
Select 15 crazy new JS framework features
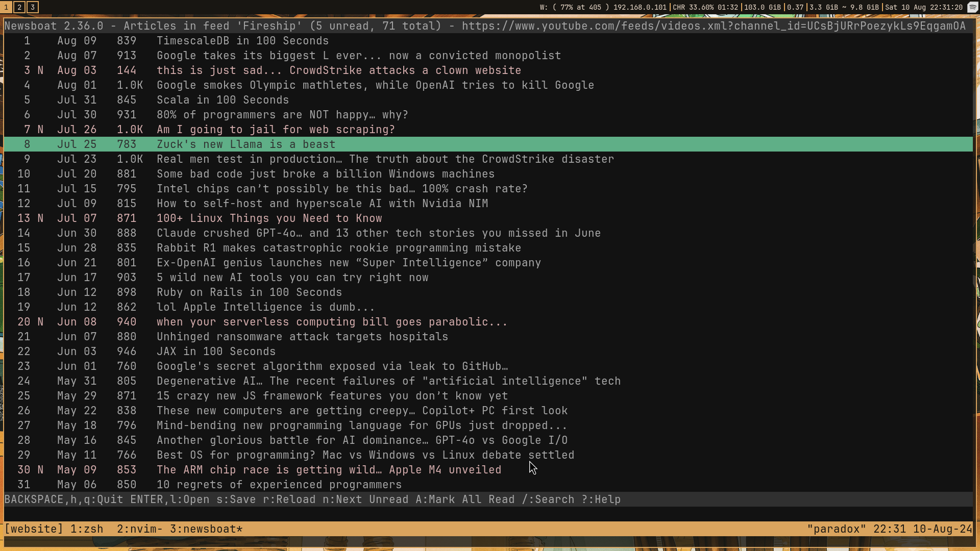tap(488, 396)
